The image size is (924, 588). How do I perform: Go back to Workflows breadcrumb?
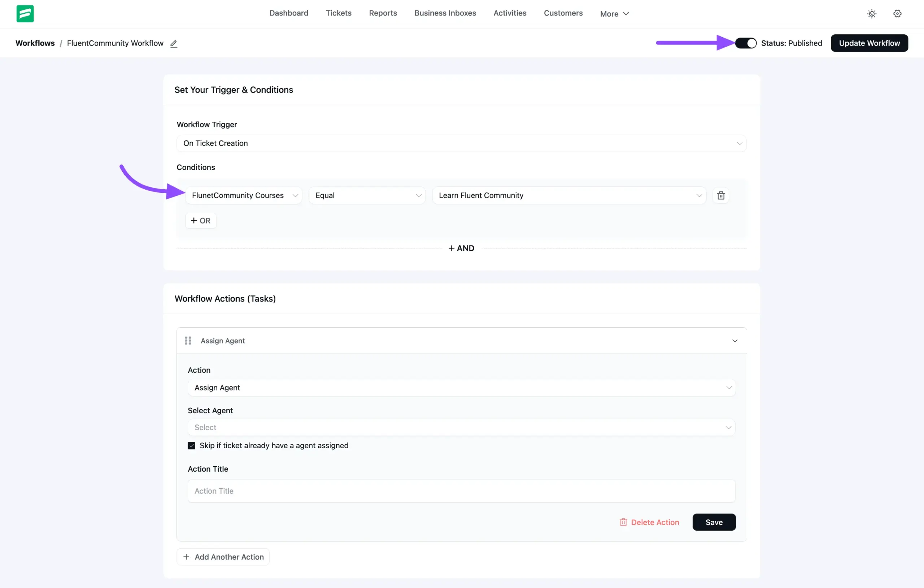35,43
